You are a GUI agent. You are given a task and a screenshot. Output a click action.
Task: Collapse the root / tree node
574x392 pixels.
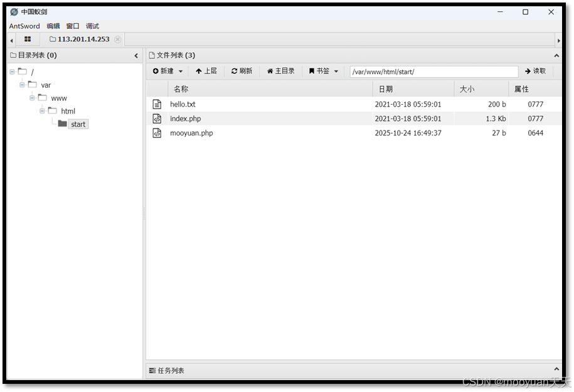click(12, 72)
